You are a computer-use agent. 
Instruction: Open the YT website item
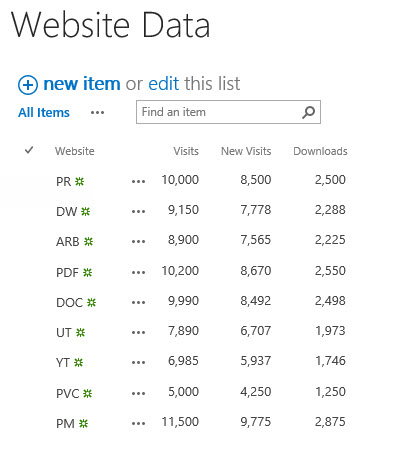click(x=63, y=362)
